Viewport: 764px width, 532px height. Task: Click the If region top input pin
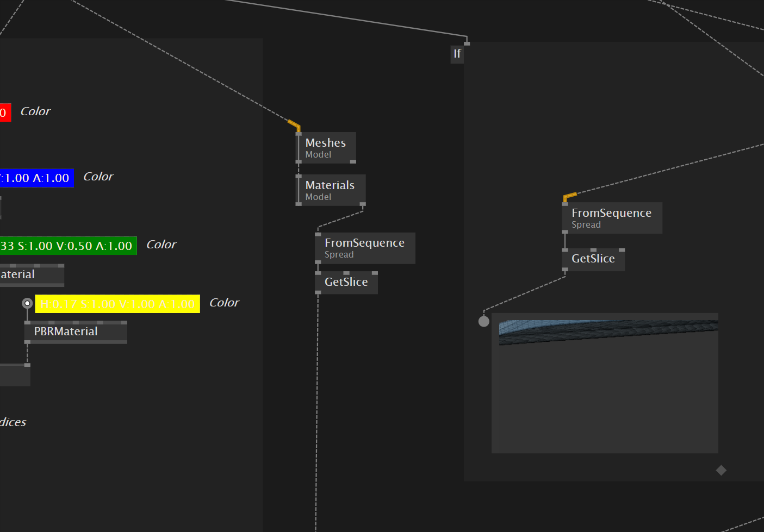[467, 43]
